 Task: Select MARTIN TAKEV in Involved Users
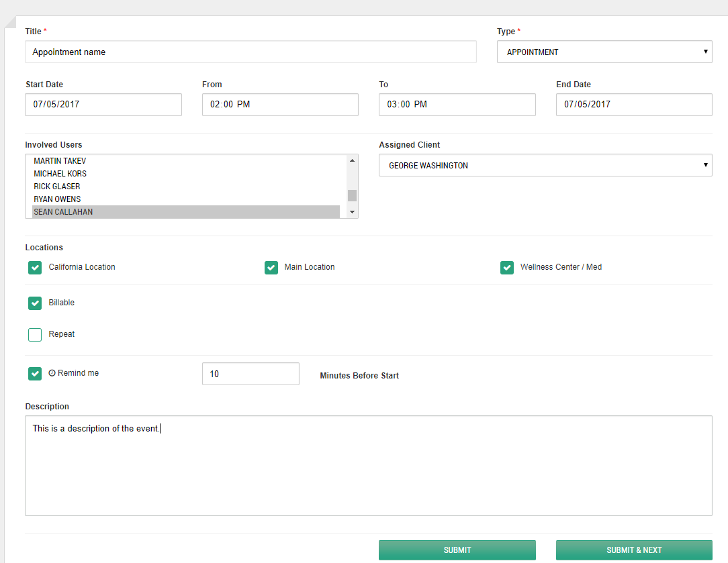tap(186, 161)
